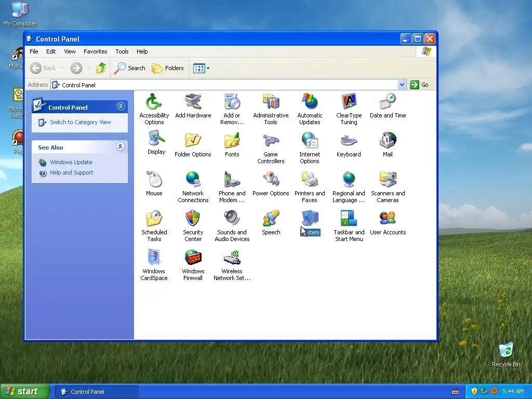Image resolution: width=532 pixels, height=399 pixels.
Task: Open the View menu
Action: click(70, 51)
